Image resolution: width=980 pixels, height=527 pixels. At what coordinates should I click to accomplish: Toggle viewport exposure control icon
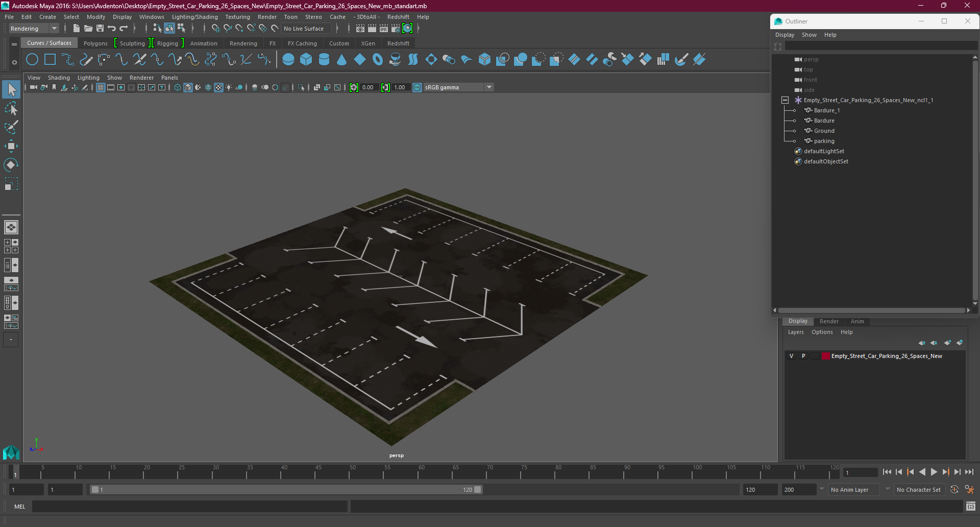[354, 88]
